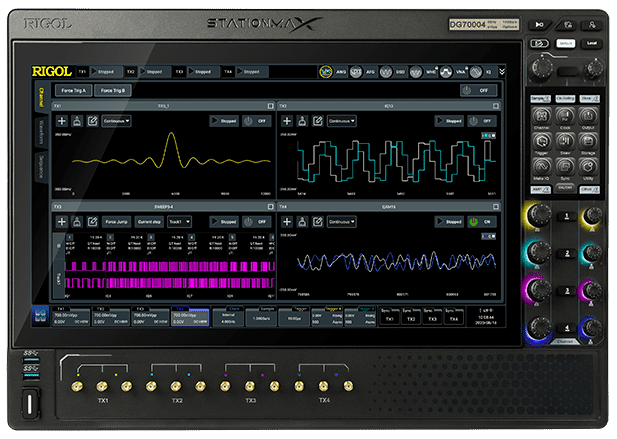Click the Force Jump button in TX3
The width and height of the screenshot is (617, 439).
(116, 221)
